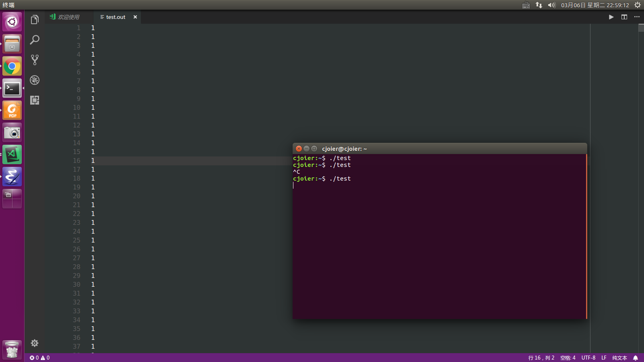Viewport: 644px width, 362px height.
Task: Open the settings gear in the activity bar
Action: (x=35, y=343)
